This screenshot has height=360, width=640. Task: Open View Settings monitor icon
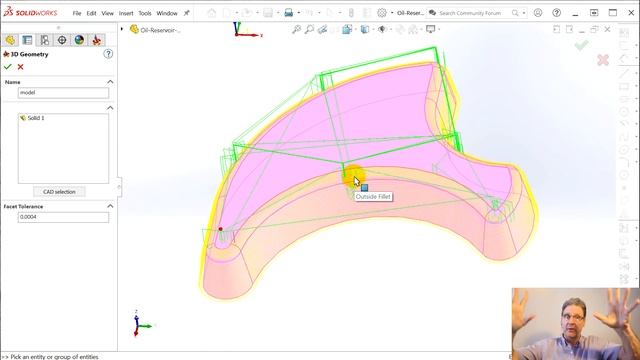coord(431,29)
